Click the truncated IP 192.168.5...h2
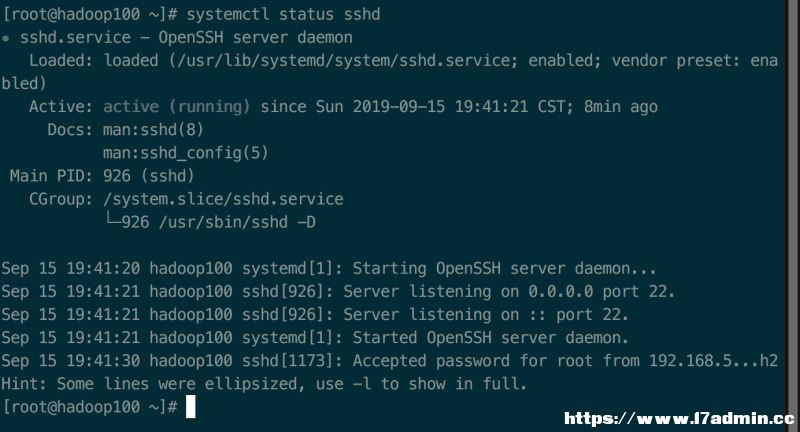800x432 pixels. [x=713, y=361]
